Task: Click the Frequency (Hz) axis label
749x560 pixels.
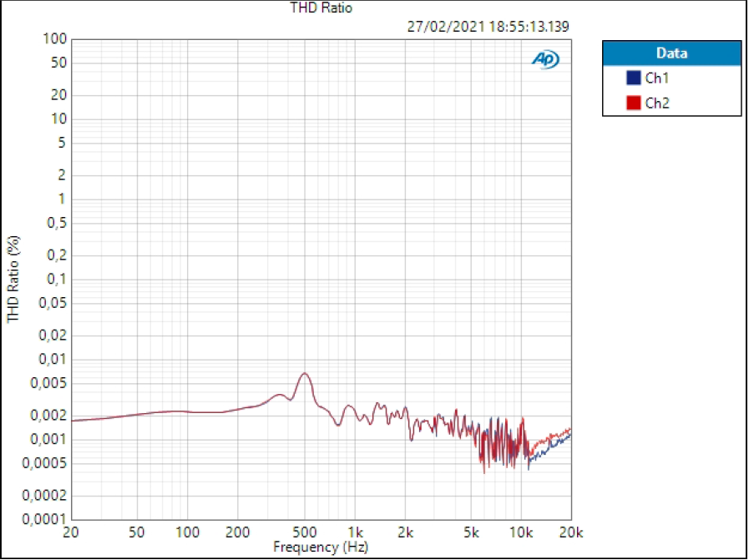Action: point(321,547)
